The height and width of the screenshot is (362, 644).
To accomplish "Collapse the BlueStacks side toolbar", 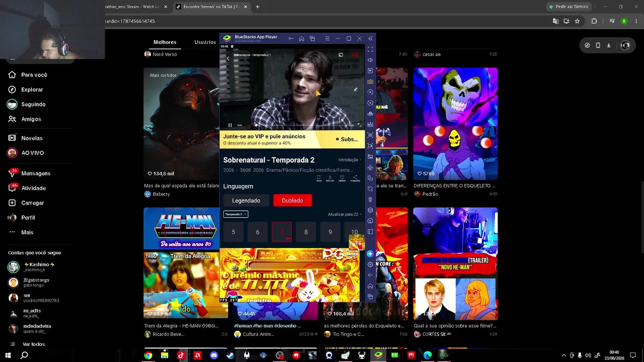I will [x=371, y=39].
